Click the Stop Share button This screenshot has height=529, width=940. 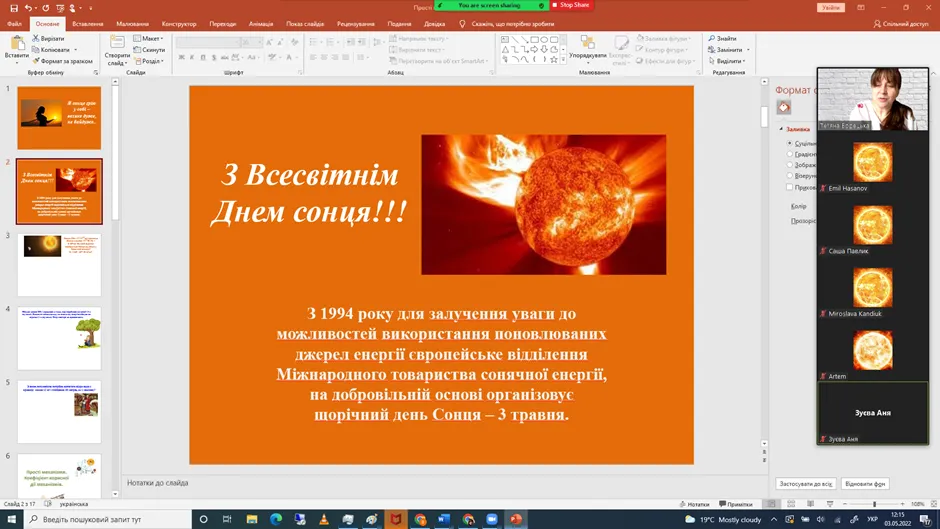pyautogui.click(x=574, y=5)
